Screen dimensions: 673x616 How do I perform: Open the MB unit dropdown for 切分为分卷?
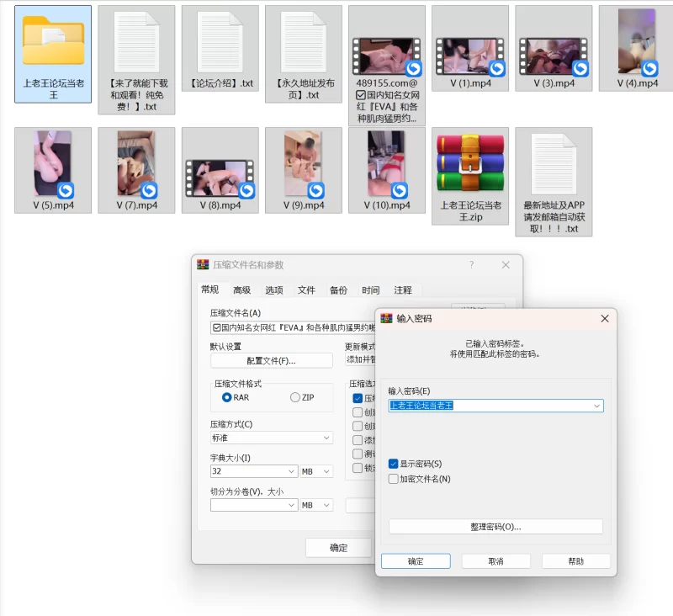(x=316, y=505)
